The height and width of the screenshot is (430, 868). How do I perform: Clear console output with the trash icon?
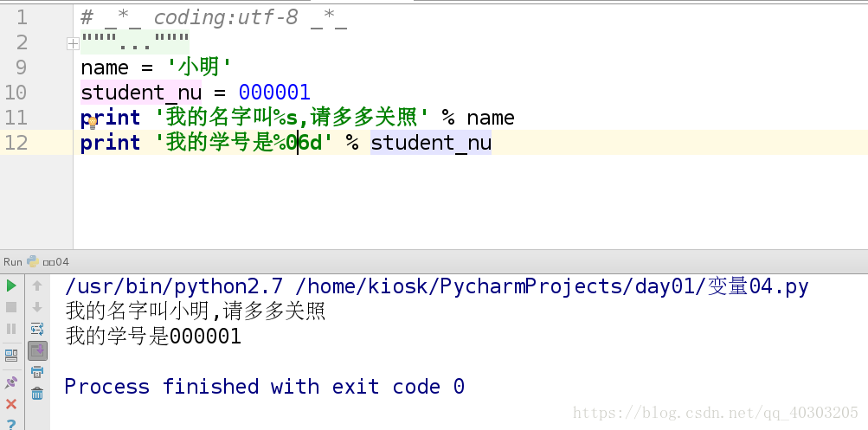click(x=37, y=394)
